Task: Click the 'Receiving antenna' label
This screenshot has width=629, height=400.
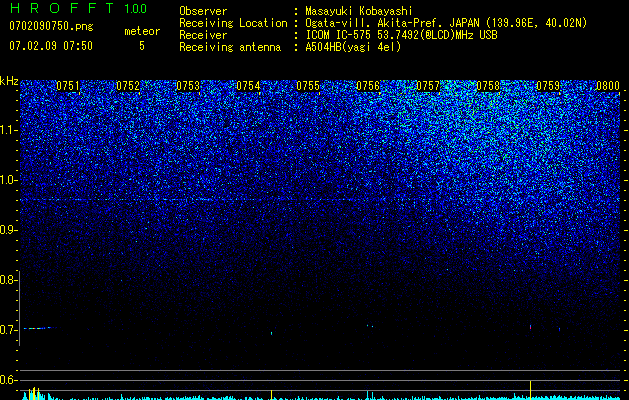Action: pos(230,47)
